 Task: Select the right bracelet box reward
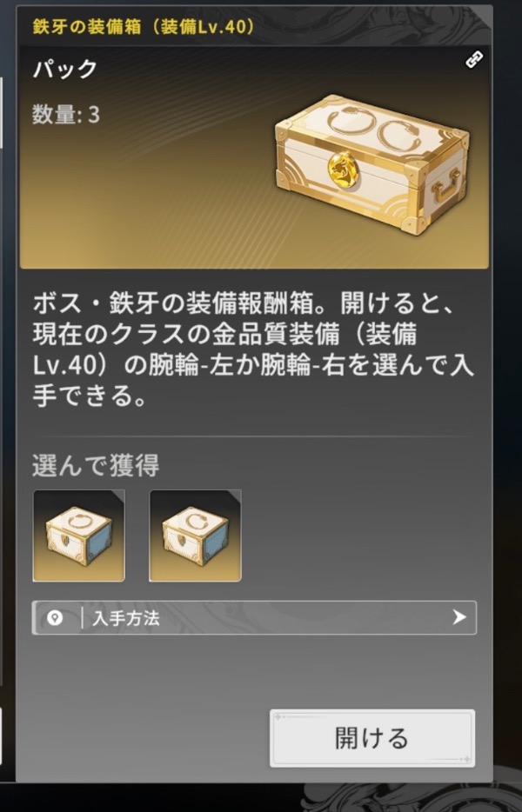195,536
